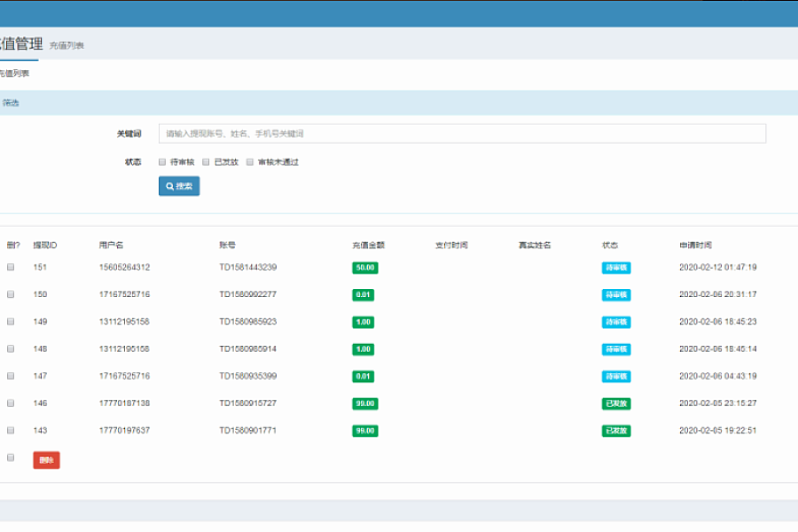Click the 已发放 status badge in row 146
The height and width of the screenshot is (532, 798).
[616, 403]
